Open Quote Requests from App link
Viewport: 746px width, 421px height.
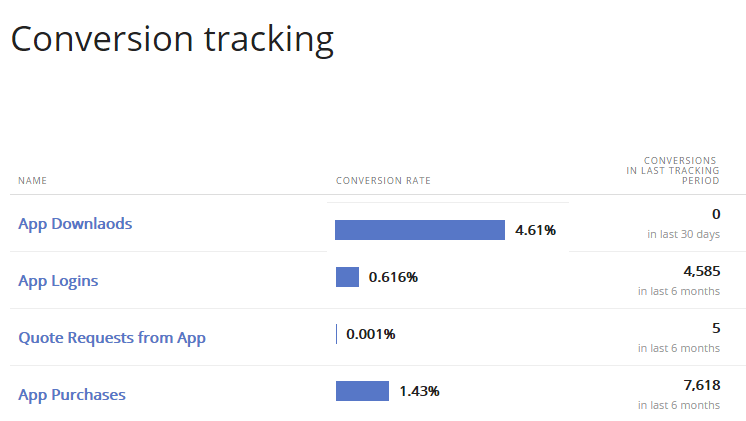(x=112, y=338)
